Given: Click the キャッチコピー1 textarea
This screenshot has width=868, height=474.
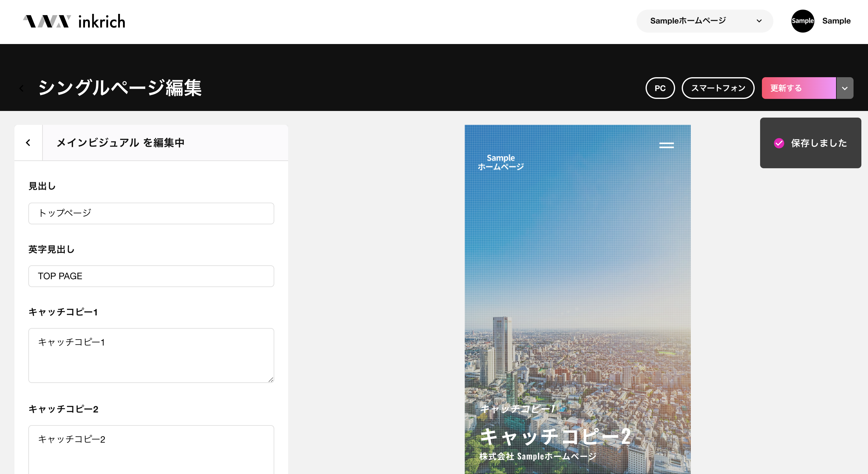Looking at the screenshot, I should coord(151,355).
